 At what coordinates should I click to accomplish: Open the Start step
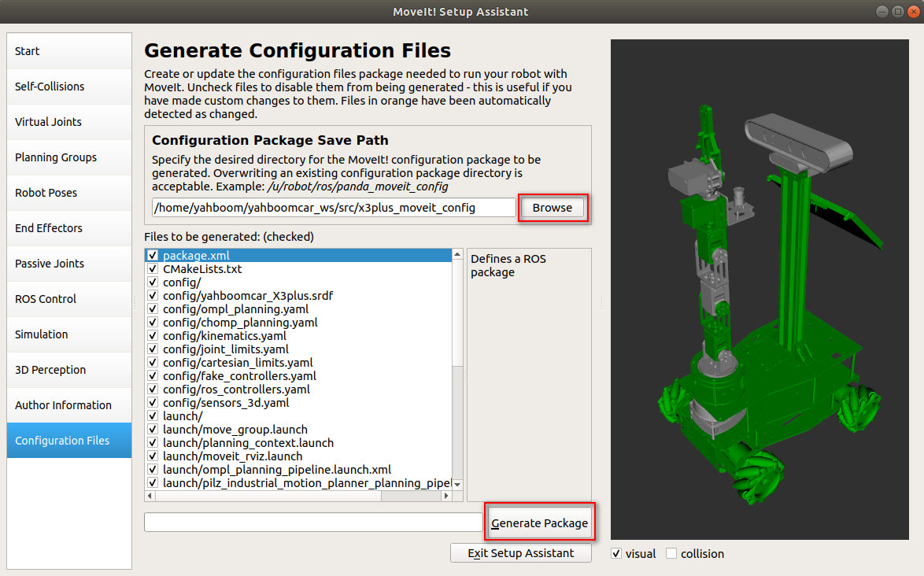69,51
